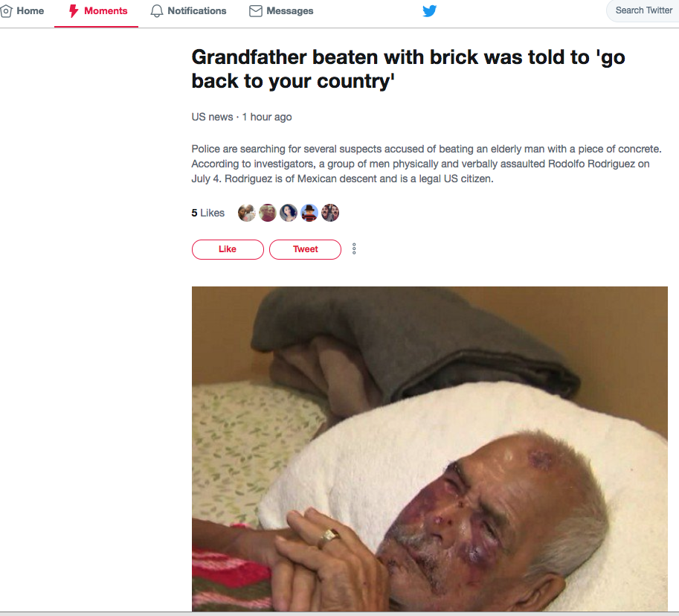The width and height of the screenshot is (679, 616).
Task: Go to the Notifications tab
Action: 188,11
